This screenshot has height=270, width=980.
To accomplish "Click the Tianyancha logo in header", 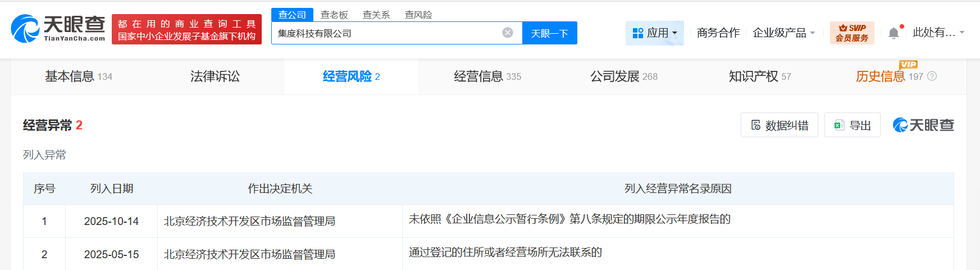I will click(58, 29).
